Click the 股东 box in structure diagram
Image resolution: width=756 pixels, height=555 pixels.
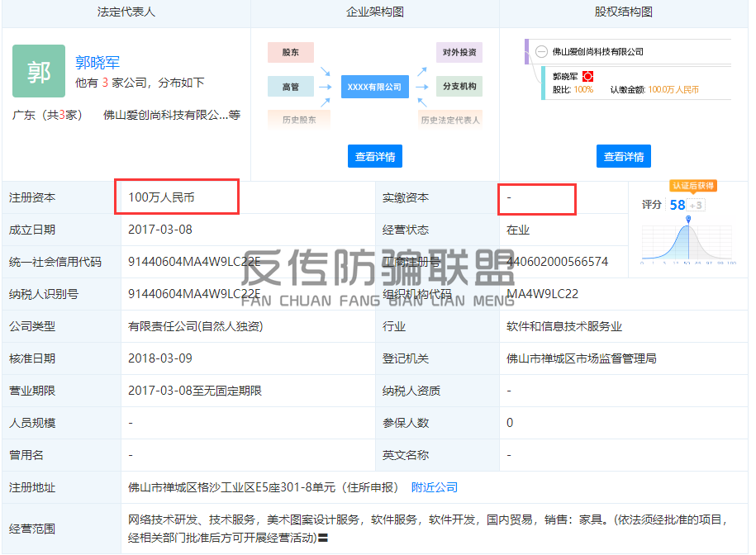pyautogui.click(x=290, y=52)
